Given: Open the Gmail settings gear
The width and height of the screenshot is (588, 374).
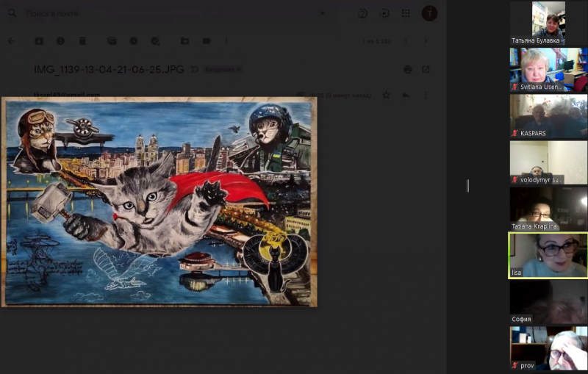Looking at the screenshot, I should click(x=384, y=13).
